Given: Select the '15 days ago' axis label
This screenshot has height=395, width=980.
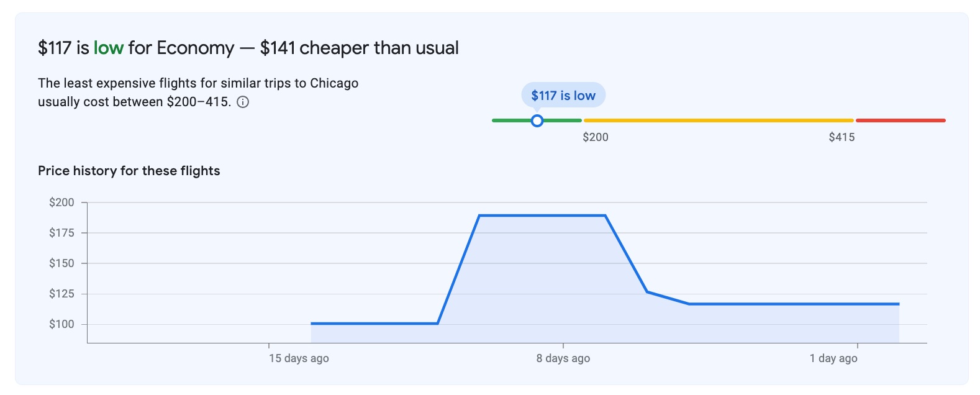Looking at the screenshot, I should coord(297,358).
